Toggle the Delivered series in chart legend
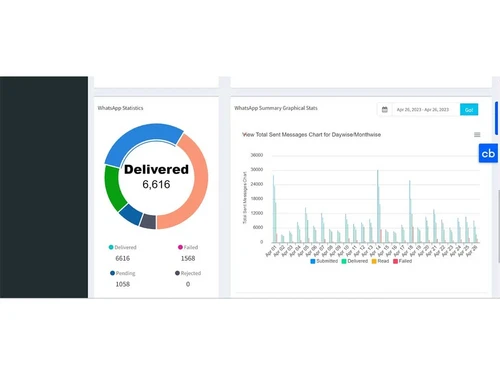Screen dimensions: 500x375 [x=355, y=261]
